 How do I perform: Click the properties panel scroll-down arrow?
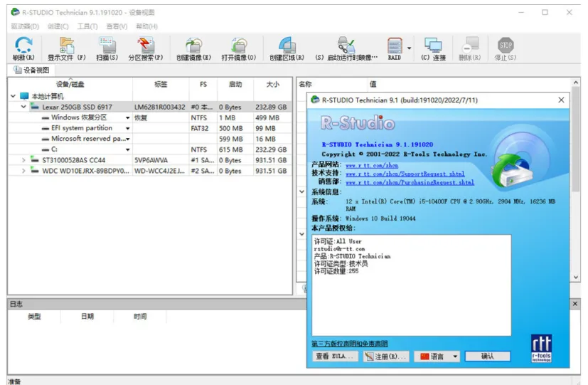576,278
